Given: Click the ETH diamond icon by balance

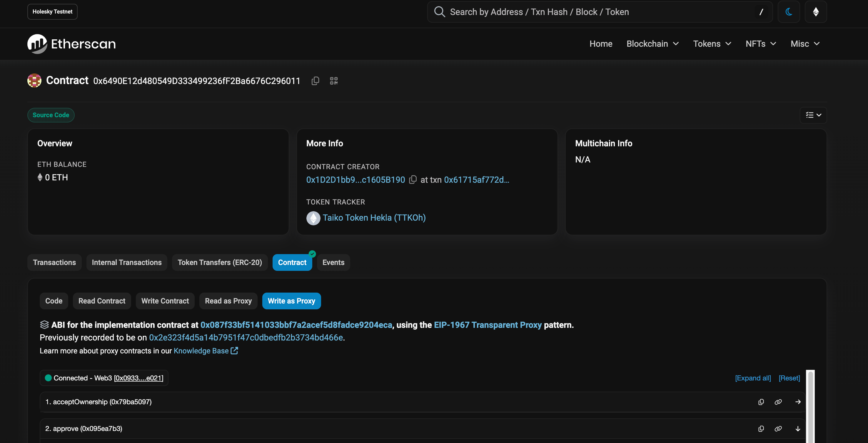Looking at the screenshot, I should coord(40,177).
